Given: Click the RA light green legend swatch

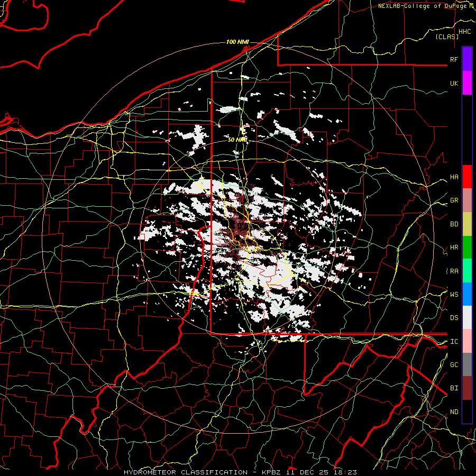Looking at the screenshot, I should [467, 271].
